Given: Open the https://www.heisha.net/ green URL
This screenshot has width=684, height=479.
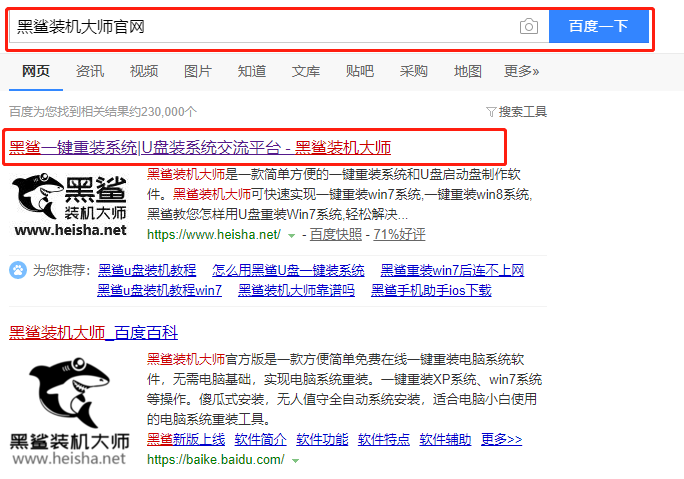Looking at the screenshot, I should click(214, 235).
